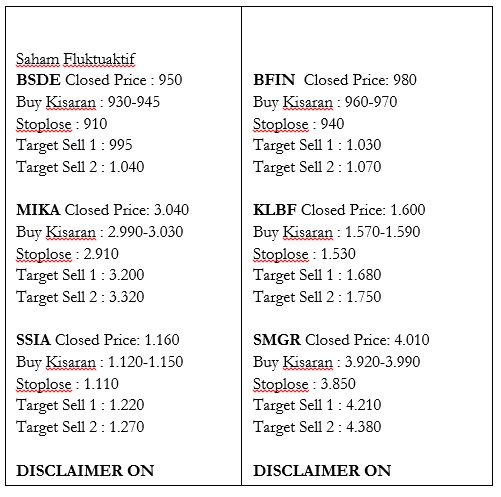Click the bold MIKA ticker name
Image resolution: width=501 pixels, height=497 pixels.
38,210
